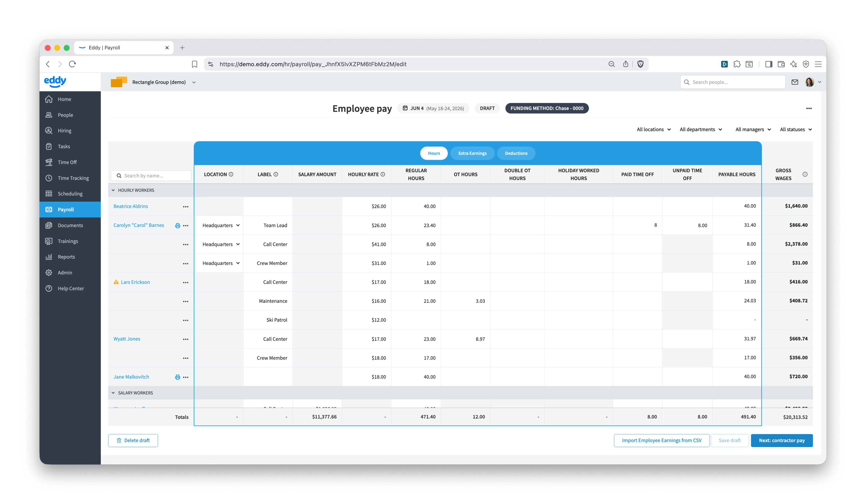Open a new browser tab
The image size is (866, 504).
182,48
